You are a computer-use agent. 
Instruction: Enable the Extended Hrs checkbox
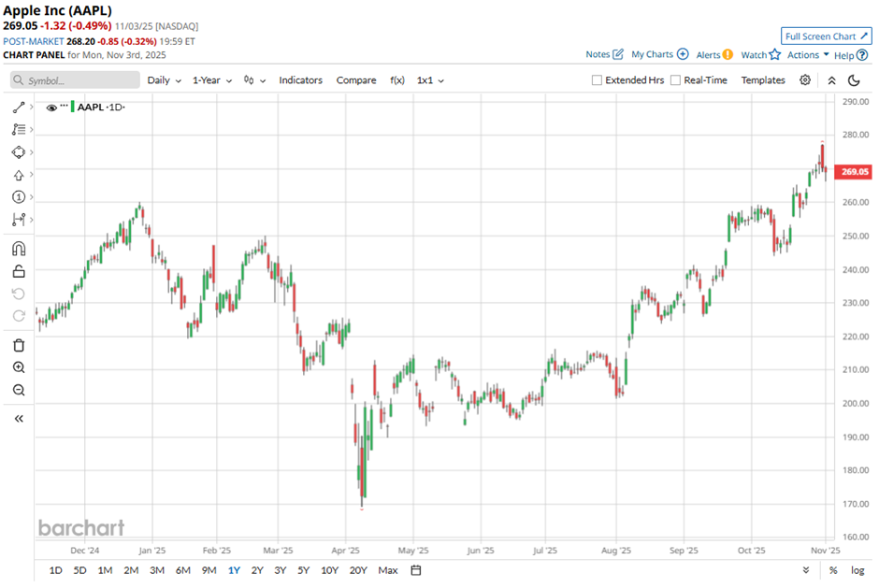[x=597, y=80]
